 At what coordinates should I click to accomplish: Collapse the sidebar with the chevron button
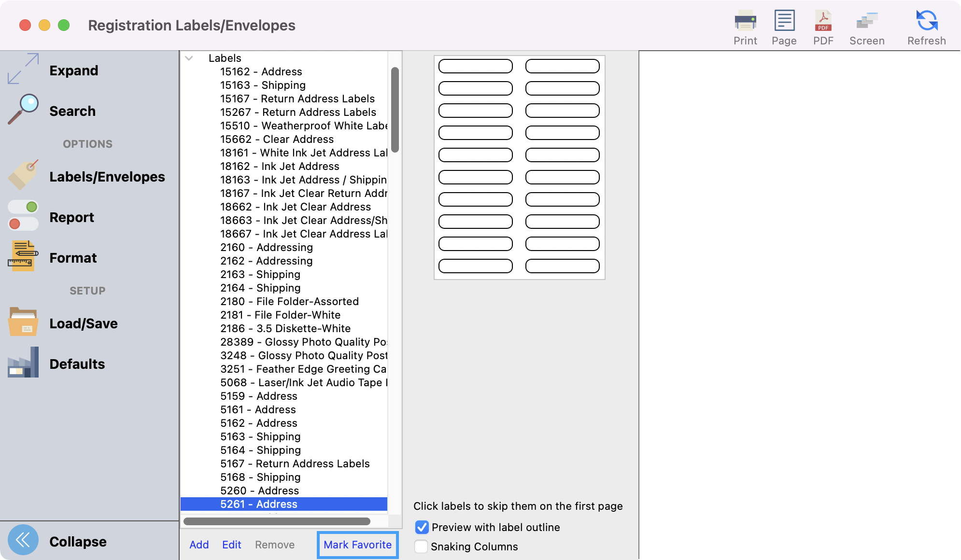(x=23, y=540)
